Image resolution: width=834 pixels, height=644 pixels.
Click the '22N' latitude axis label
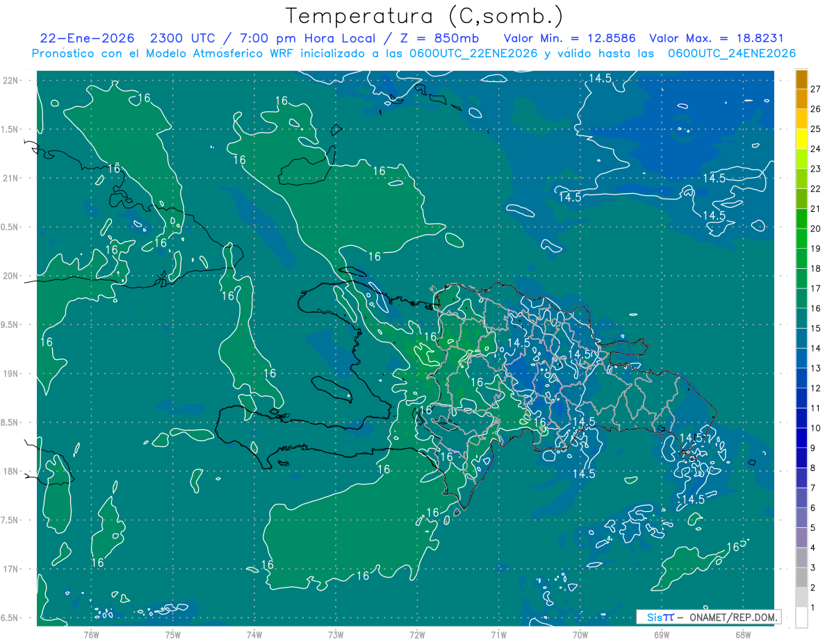tap(11, 80)
